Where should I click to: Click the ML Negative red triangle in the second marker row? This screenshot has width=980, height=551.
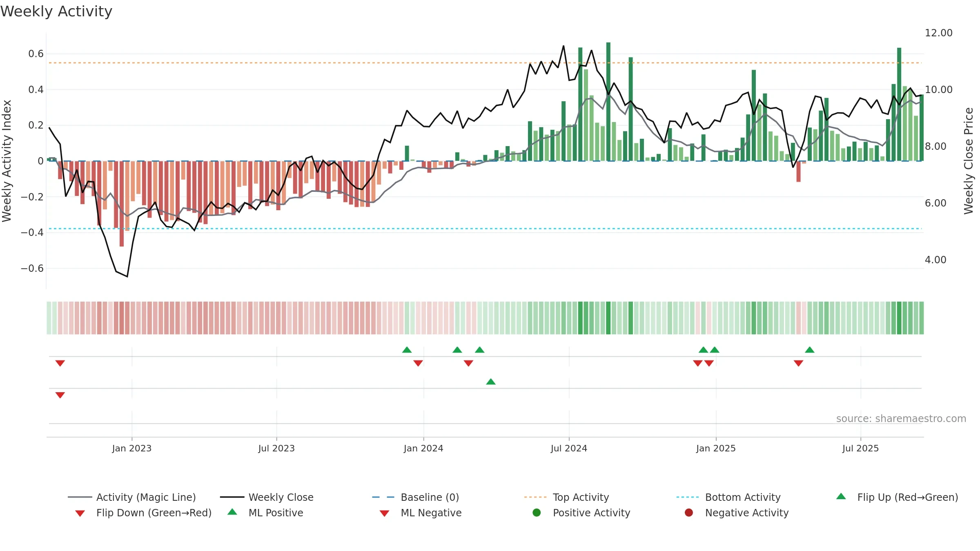pos(60,395)
